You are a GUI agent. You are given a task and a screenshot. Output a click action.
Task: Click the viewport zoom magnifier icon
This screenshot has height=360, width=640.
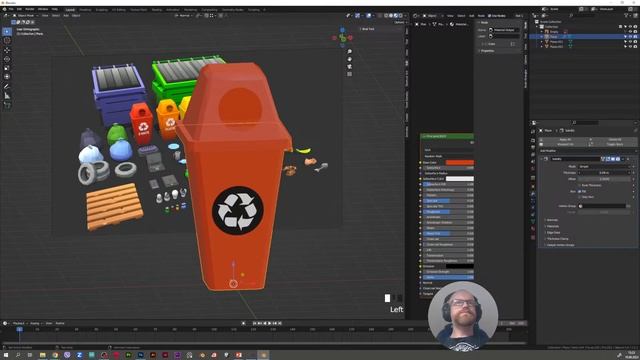tap(349, 52)
